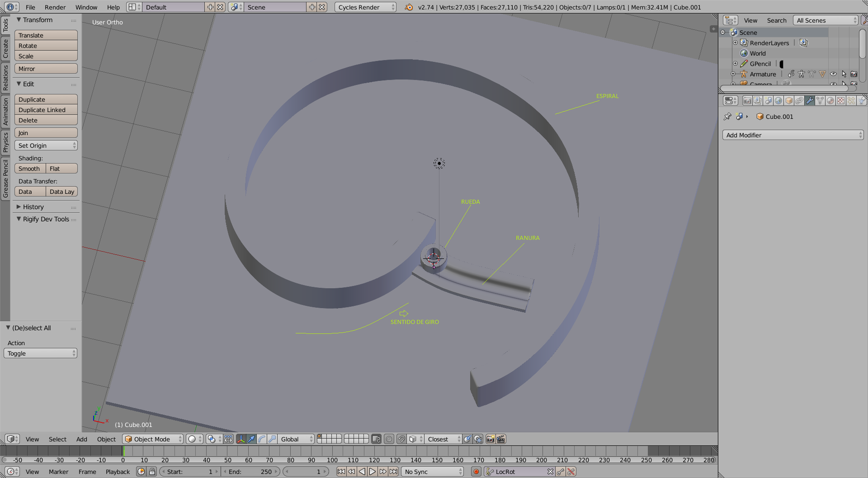
Task: Click the Duplicate Linked button
Action: pyautogui.click(x=46, y=110)
